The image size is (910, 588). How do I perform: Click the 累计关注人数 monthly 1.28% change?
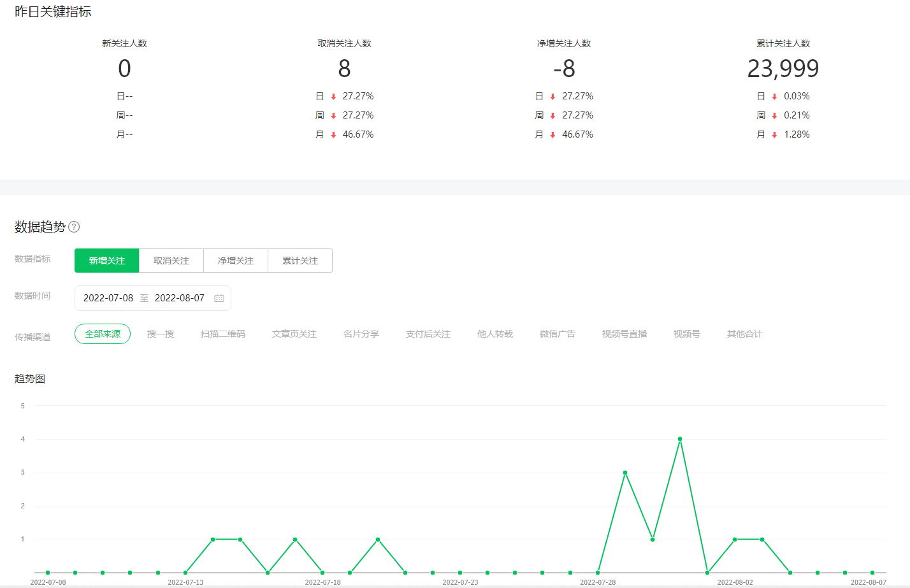click(x=797, y=134)
